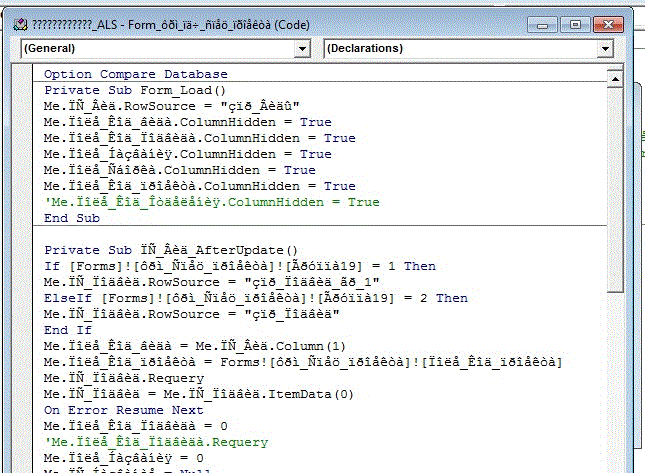Screen dimensions: 645x473
Task: Click the dropdown arrow beside (Declarations)
Action: pyautogui.click(x=605, y=49)
